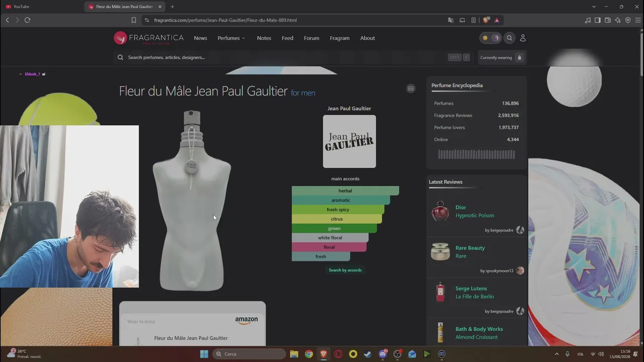Click the Fleur du Mâle bottle image
This screenshot has height=362, width=644.
(192, 200)
